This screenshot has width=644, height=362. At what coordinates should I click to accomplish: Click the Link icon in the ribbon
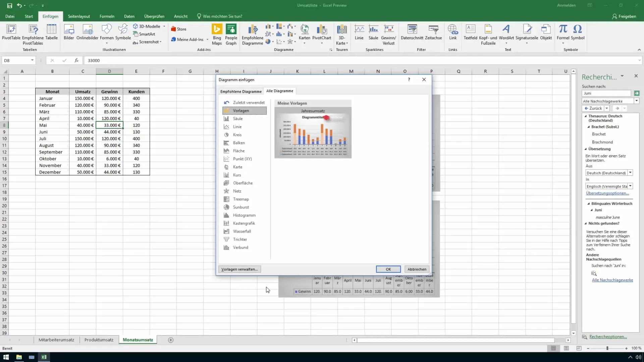(453, 32)
